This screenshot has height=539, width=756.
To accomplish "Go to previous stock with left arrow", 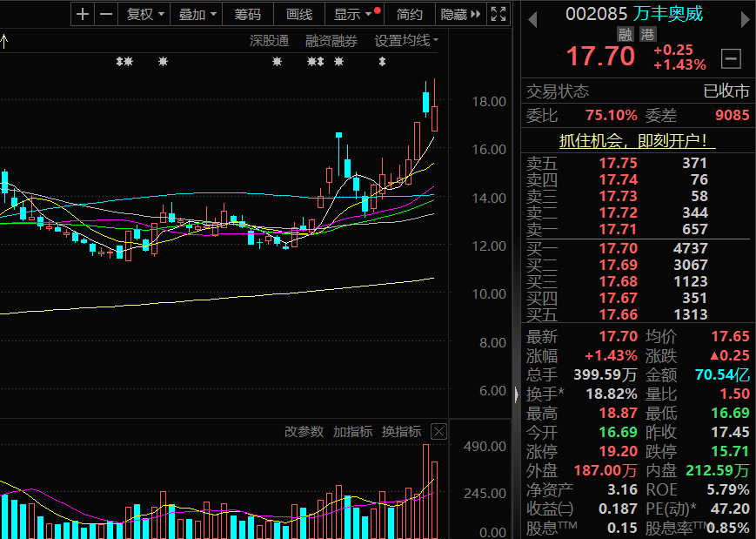I will (532, 20).
